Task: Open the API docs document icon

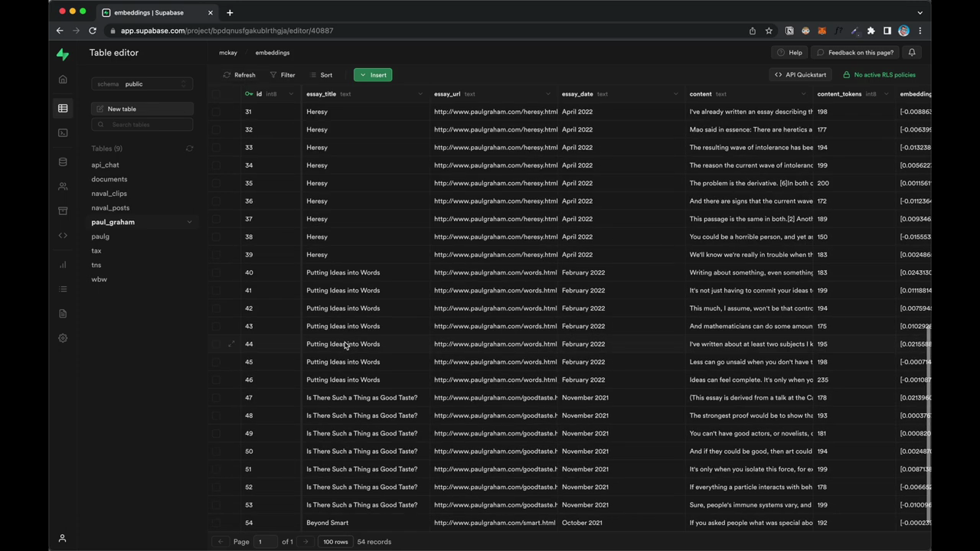Action: point(63,313)
